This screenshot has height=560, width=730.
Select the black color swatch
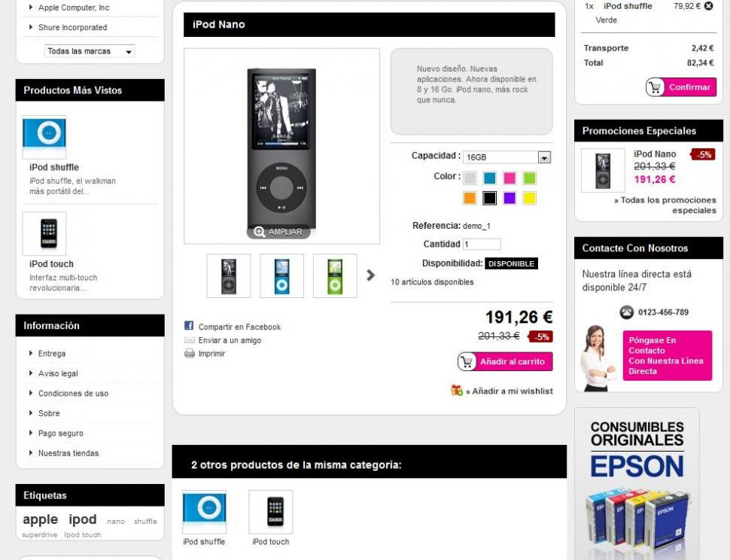489,198
